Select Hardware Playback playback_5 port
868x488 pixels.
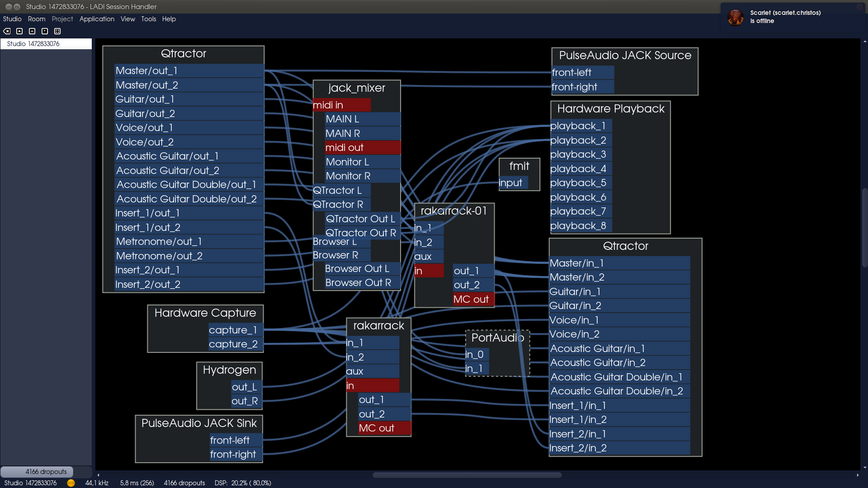click(x=581, y=183)
